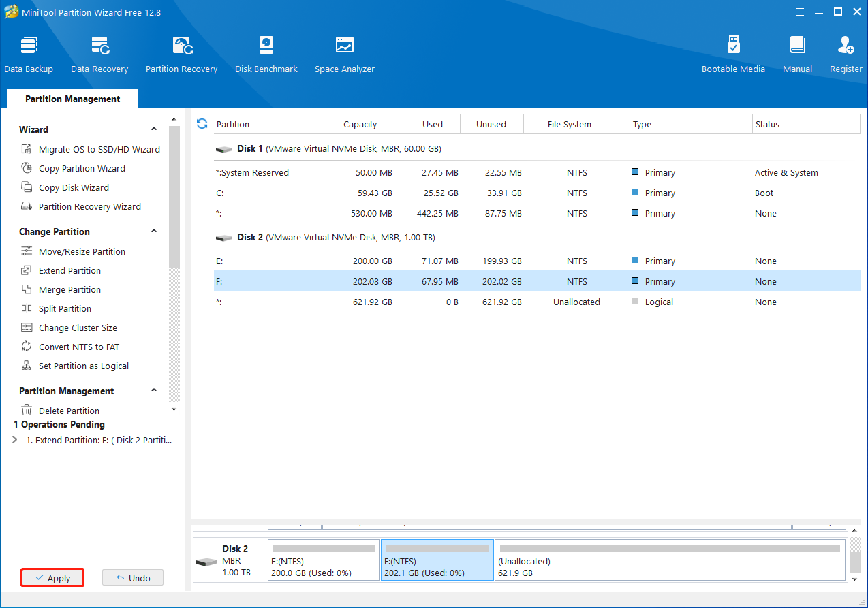Select the Disk 2 header row in table
868x608 pixels.
pyautogui.click(x=537, y=237)
